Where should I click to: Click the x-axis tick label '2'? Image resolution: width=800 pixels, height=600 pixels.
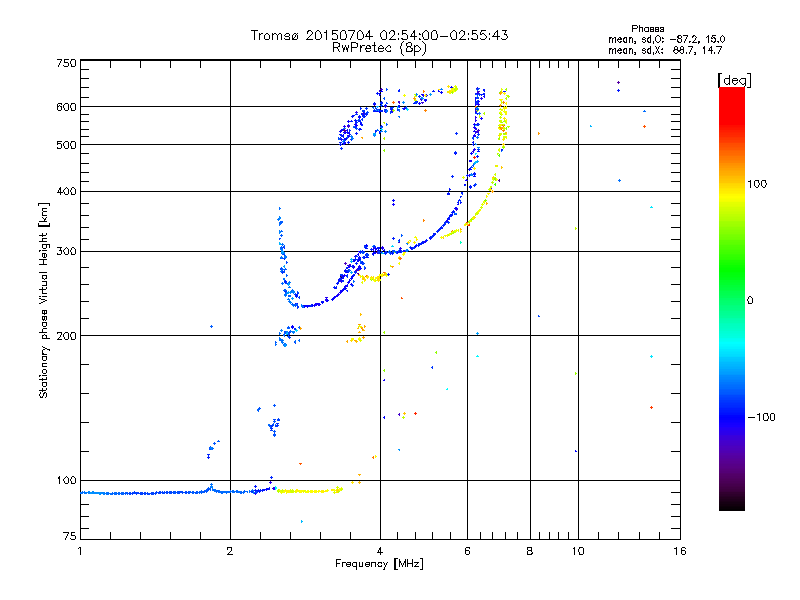[230, 551]
